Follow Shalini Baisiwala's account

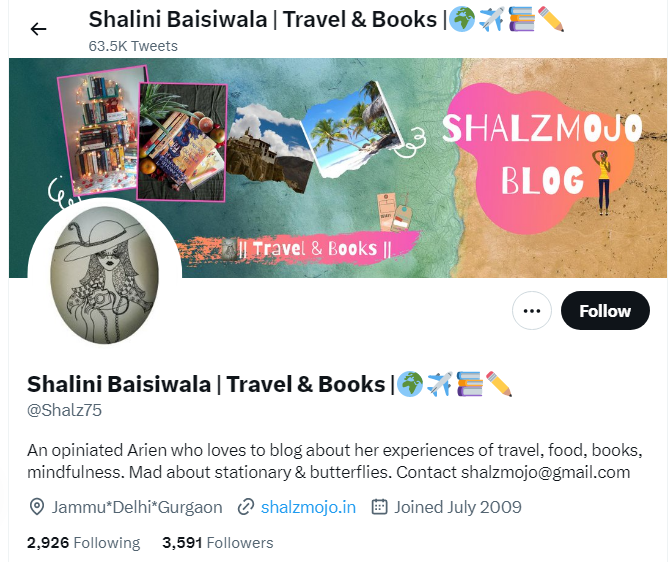605,311
